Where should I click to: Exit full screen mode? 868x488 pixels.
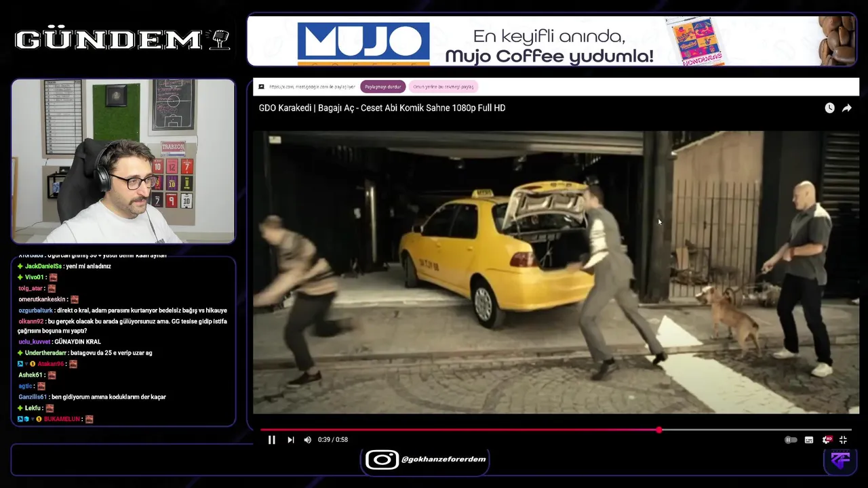[843, 440]
